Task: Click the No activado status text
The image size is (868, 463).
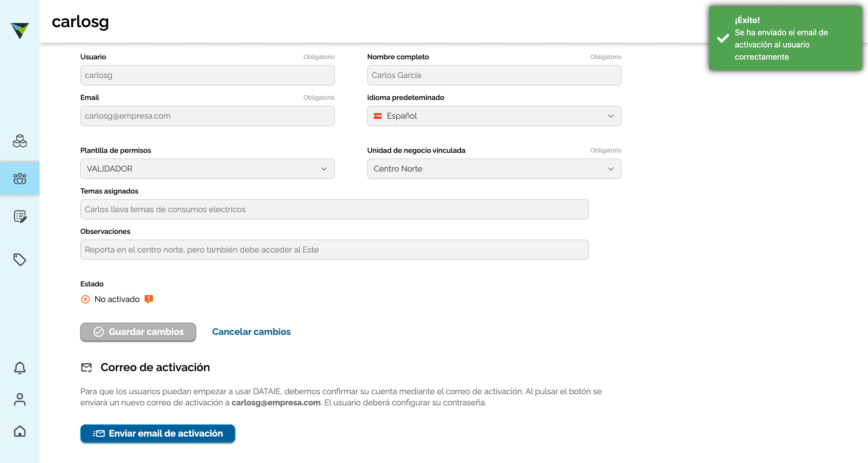Action: (117, 299)
